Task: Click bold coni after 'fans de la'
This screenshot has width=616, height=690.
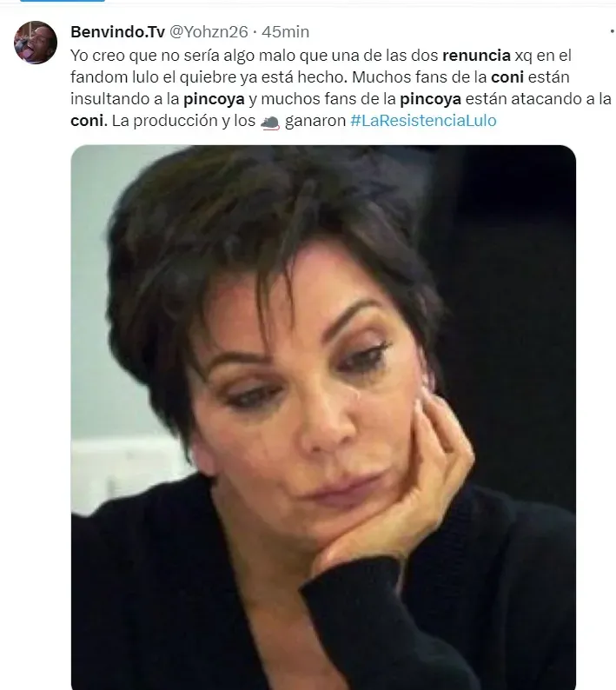Action: click(x=507, y=77)
